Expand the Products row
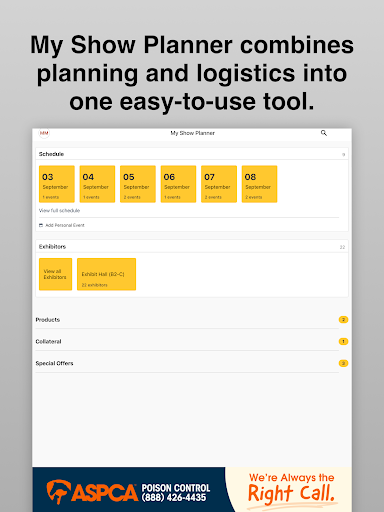 (192, 320)
